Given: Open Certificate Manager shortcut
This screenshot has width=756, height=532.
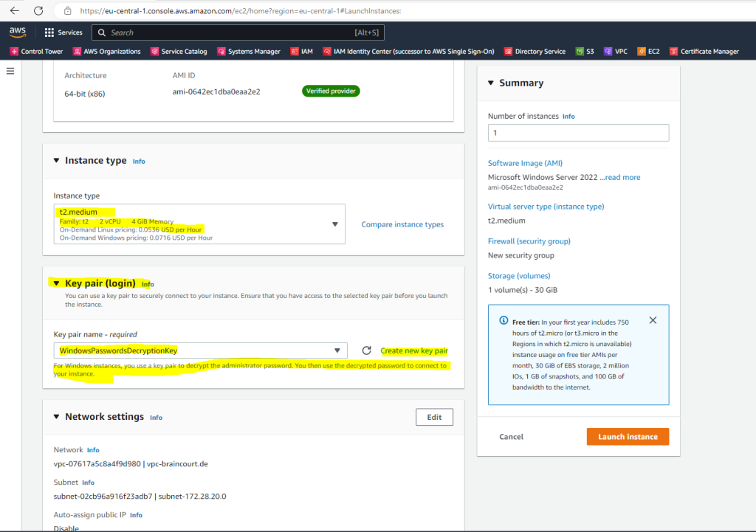Looking at the screenshot, I should [704, 51].
